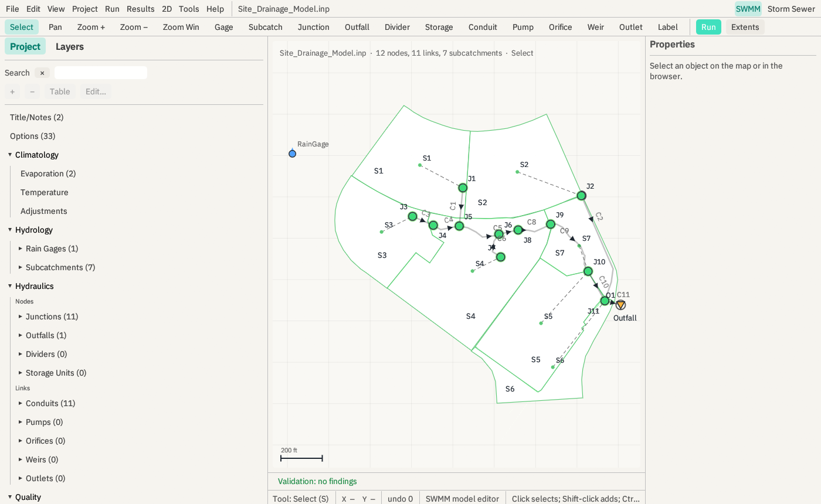Screen dimensions: 821x504
Task: Expand Conduits (11)
Action: click(21, 403)
